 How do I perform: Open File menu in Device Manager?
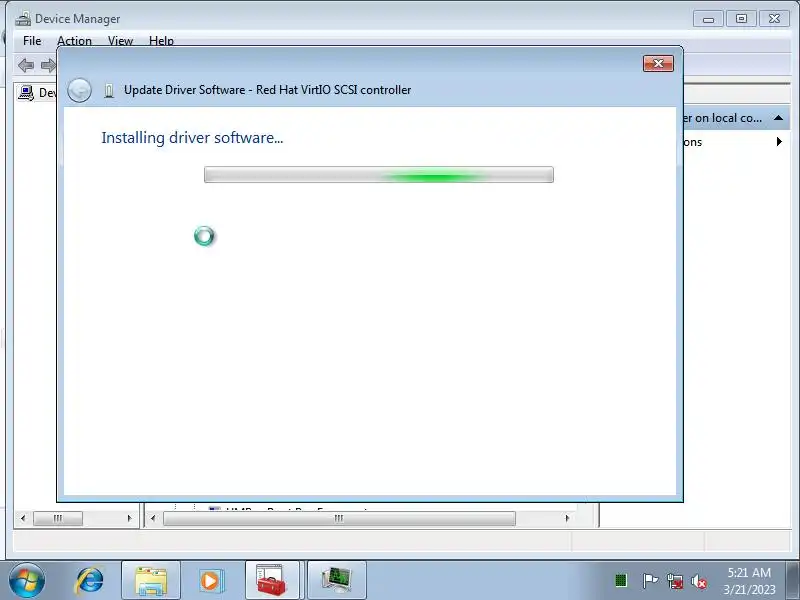click(32, 41)
